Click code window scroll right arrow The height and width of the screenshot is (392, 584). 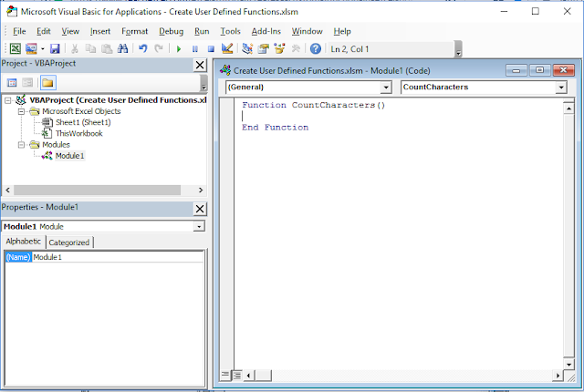click(558, 376)
